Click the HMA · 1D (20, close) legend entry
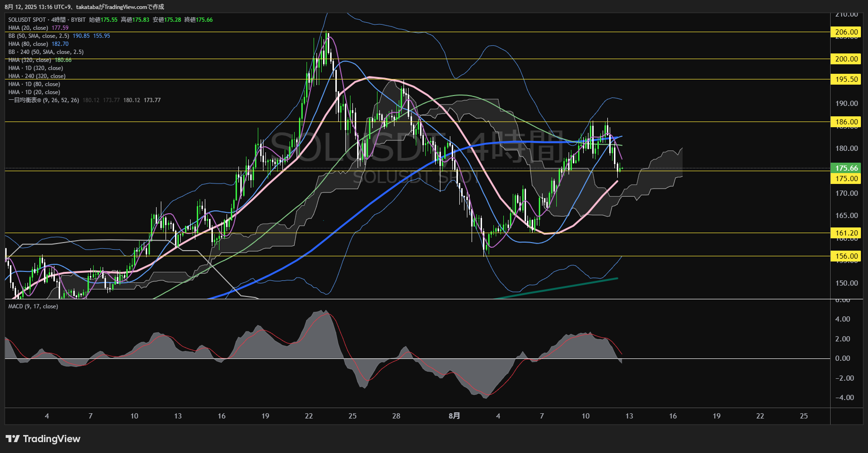 (34, 92)
